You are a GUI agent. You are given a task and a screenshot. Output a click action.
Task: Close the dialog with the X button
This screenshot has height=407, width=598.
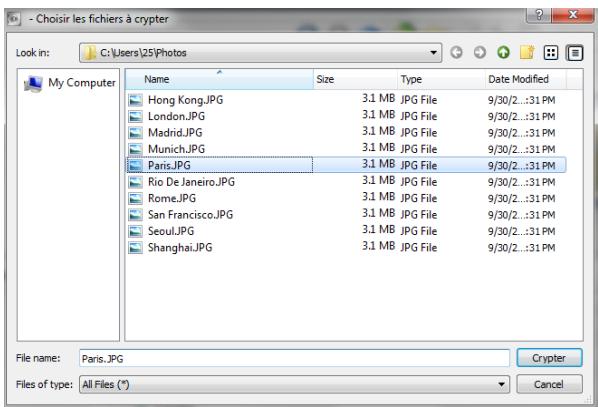573,15
